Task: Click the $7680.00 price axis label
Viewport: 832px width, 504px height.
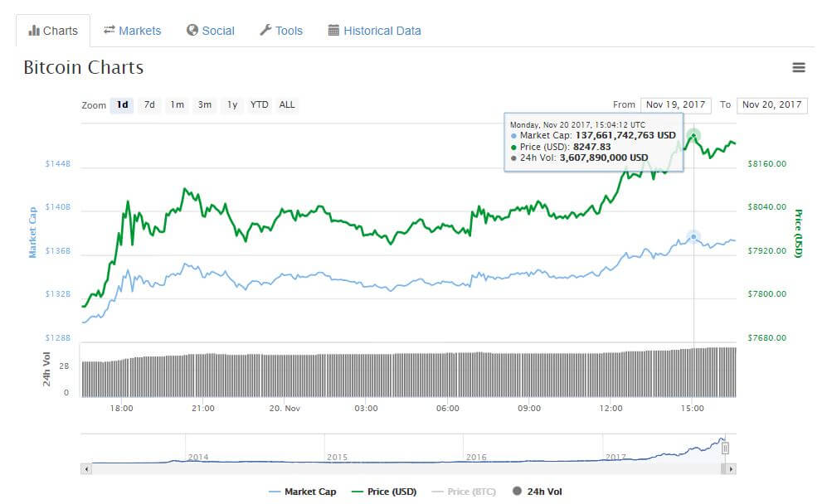Action: [766, 338]
